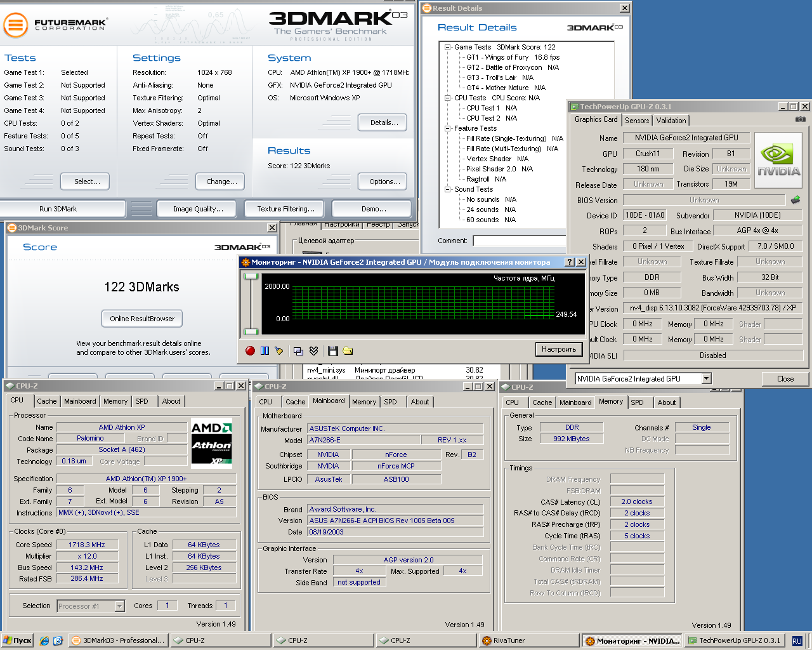
Task: Click the Close button in GPU-Z
Action: pyautogui.click(x=785, y=379)
